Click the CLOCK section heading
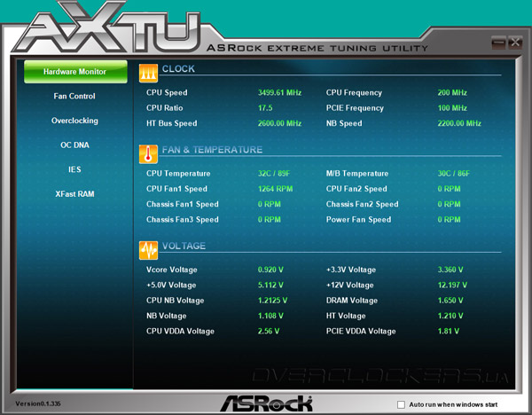The image size is (532, 415). coord(178,69)
